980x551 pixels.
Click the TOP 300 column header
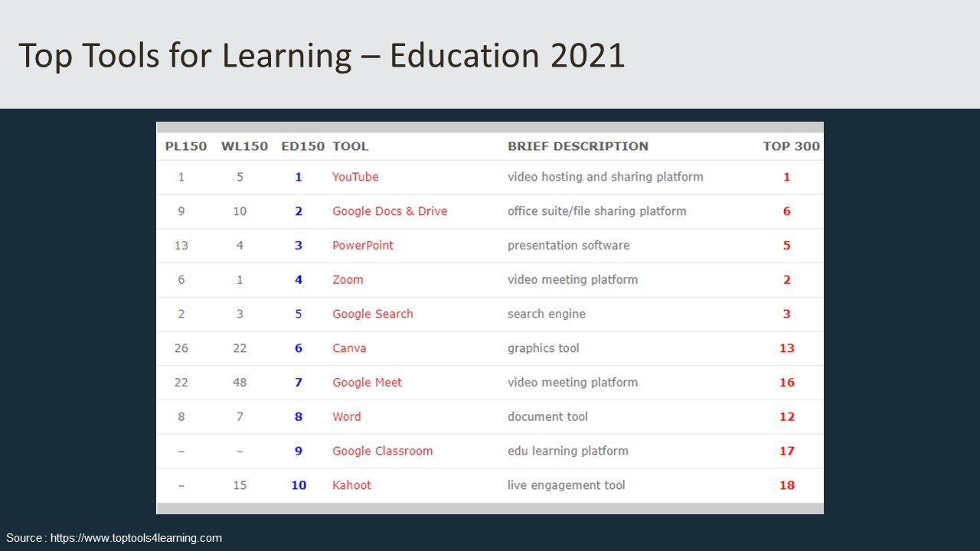coord(792,146)
